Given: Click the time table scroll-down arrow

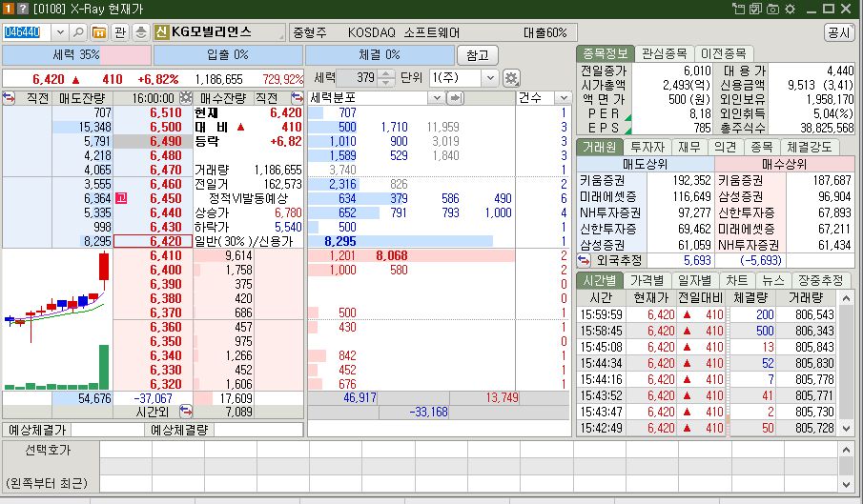Looking at the screenshot, I should (x=846, y=428).
